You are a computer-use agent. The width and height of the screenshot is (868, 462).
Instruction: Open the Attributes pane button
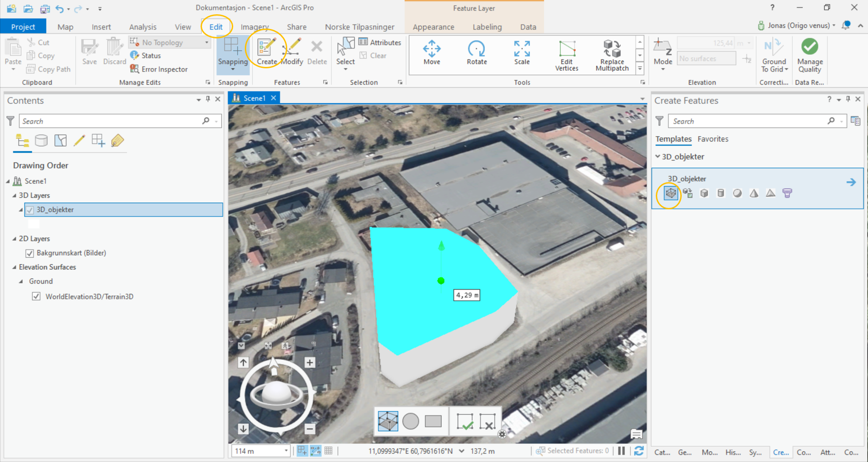(x=380, y=42)
